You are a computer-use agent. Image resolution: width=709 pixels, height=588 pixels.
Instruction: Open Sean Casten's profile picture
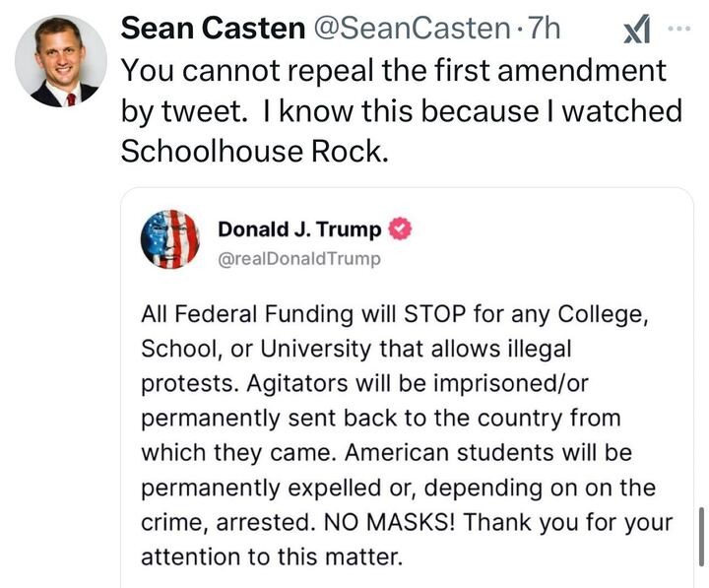pyautogui.click(x=61, y=61)
